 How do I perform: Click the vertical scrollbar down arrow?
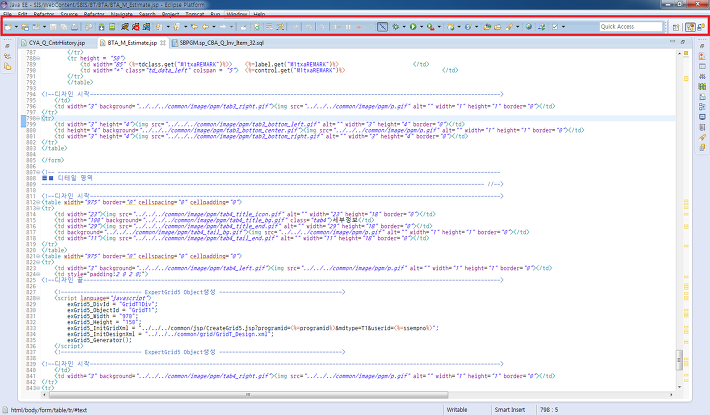point(679,387)
